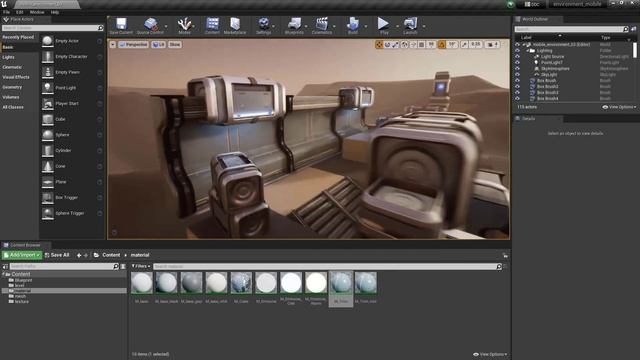Toggle visibility of Box Brush
This screenshot has height=360, width=640.
(517, 80)
